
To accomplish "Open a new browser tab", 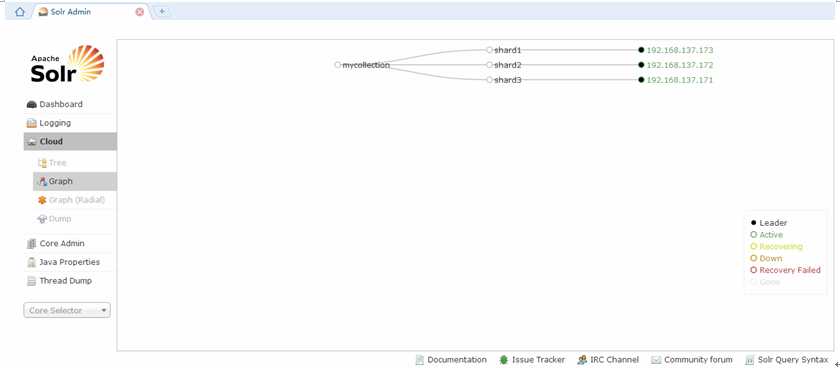I will (x=162, y=11).
